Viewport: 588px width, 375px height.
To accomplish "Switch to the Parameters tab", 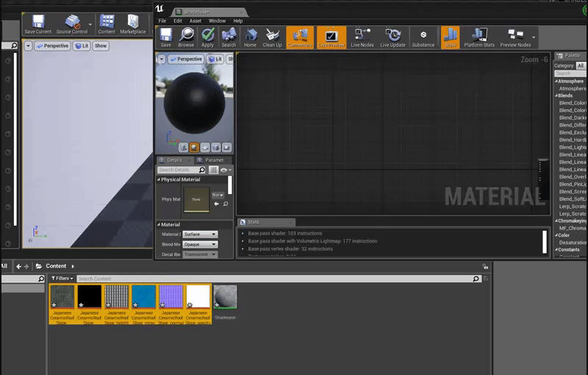I will 214,160.
